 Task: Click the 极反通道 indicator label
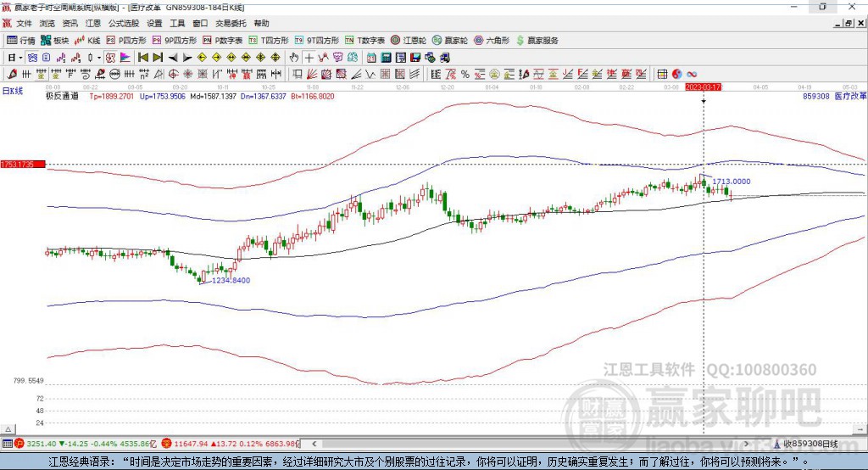pyautogui.click(x=62, y=96)
